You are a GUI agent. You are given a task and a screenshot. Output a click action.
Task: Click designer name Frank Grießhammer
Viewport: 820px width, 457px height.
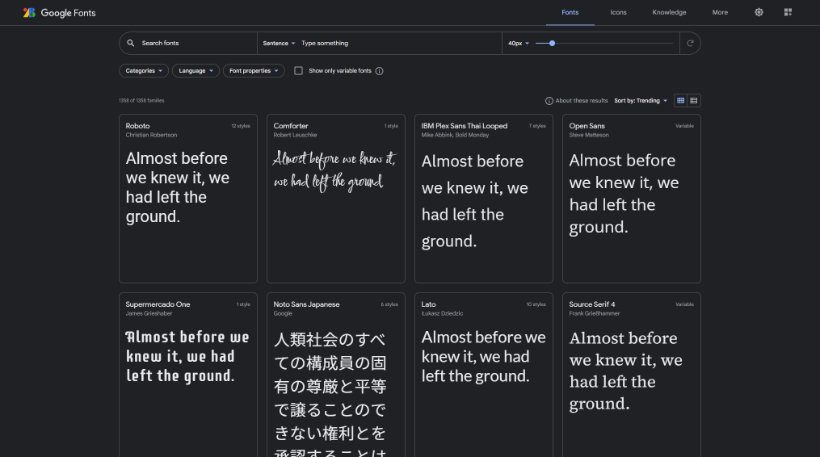click(594, 314)
